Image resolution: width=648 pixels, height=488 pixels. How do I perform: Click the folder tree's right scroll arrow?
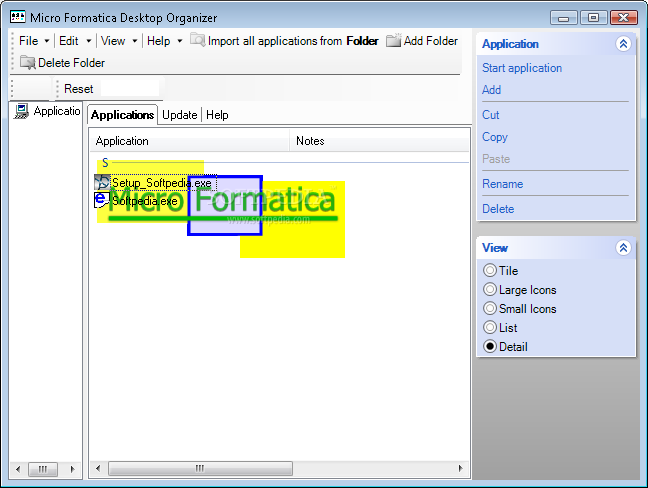pos(72,469)
